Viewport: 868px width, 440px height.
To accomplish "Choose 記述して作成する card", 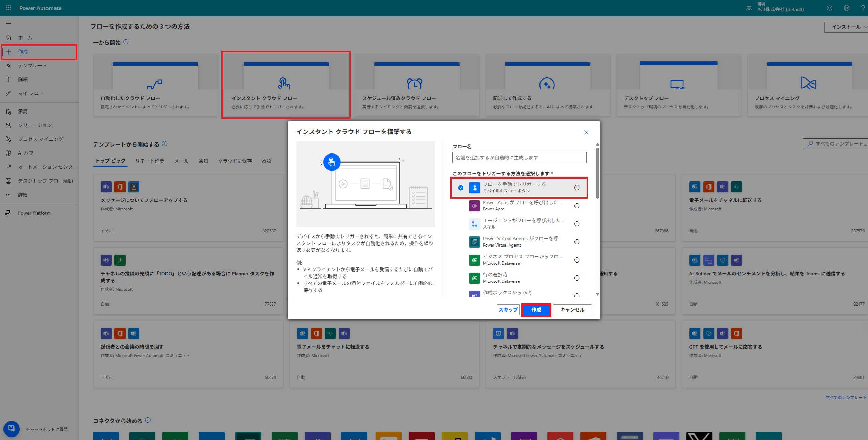I will 548,85.
